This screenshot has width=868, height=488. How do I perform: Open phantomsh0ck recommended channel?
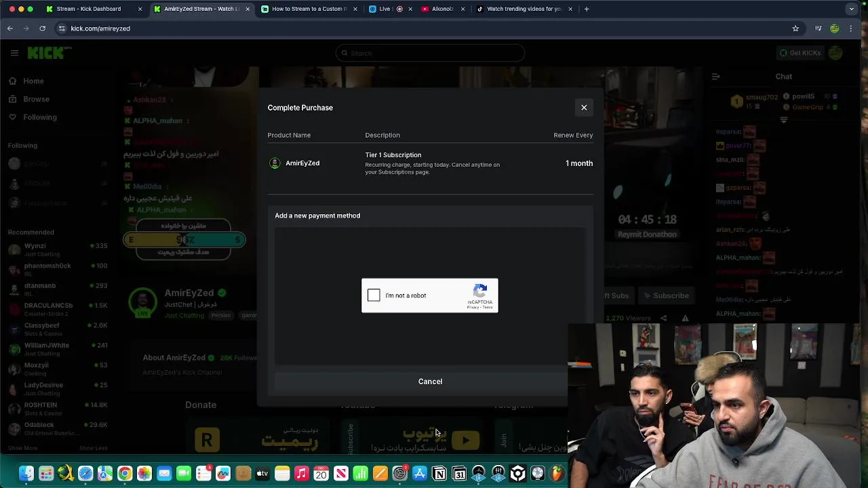[x=58, y=269]
